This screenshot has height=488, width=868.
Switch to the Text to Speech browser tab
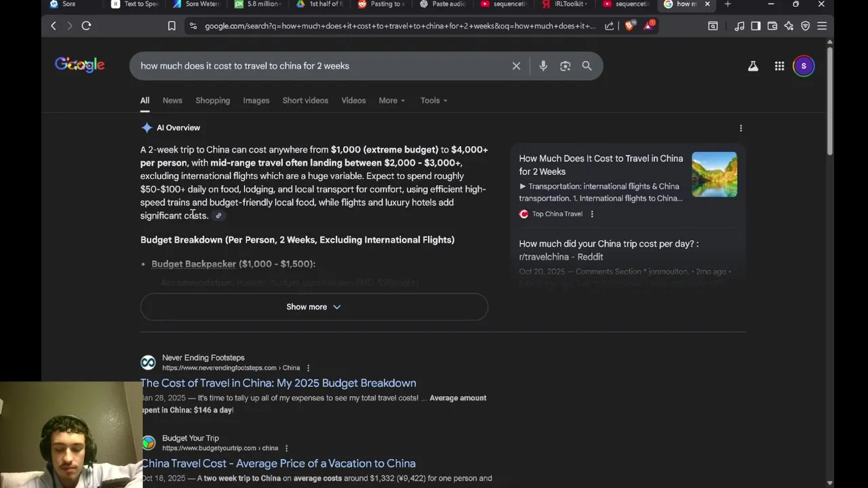(136, 4)
